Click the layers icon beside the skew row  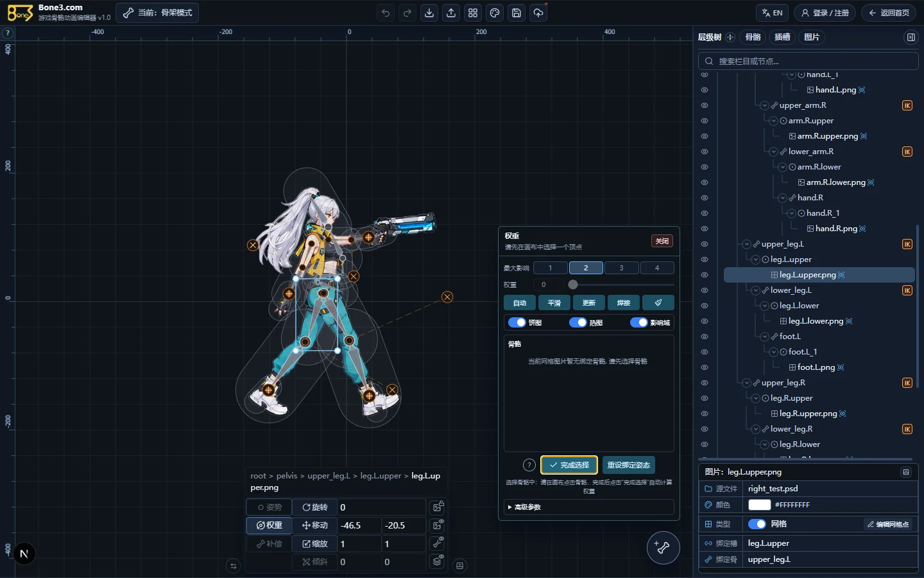coord(438,562)
